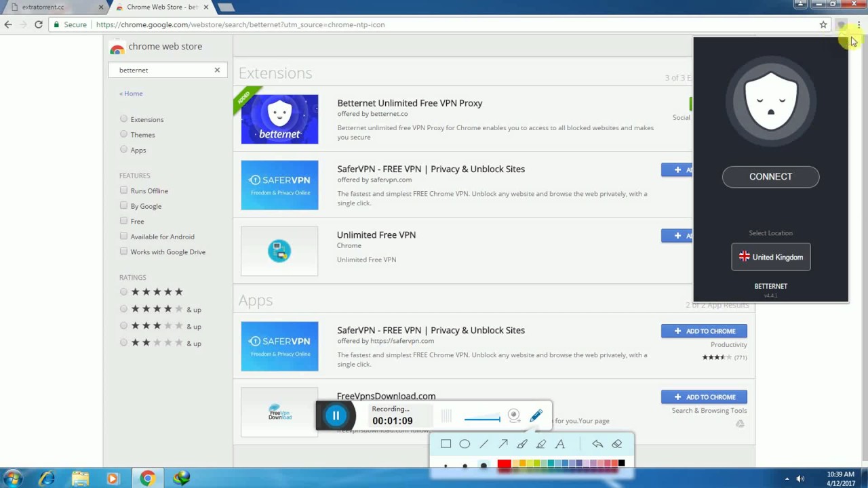Toggle the blue pencil annotation tool
Viewport: 868px width, 488px height.
pos(536,415)
